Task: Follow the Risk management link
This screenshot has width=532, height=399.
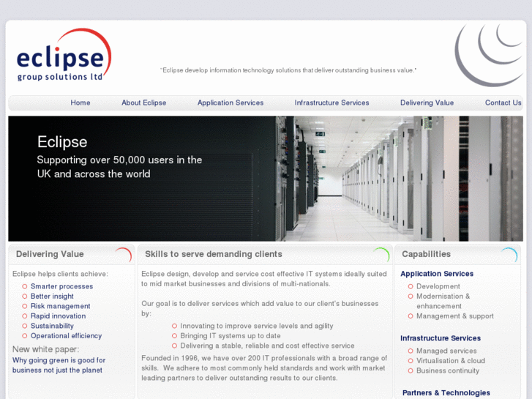Action: [61, 306]
